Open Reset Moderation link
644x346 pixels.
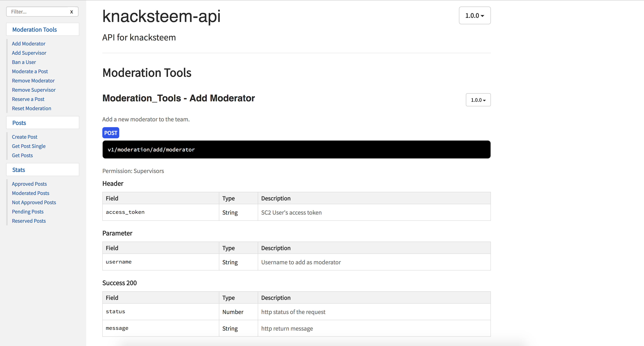(32, 108)
